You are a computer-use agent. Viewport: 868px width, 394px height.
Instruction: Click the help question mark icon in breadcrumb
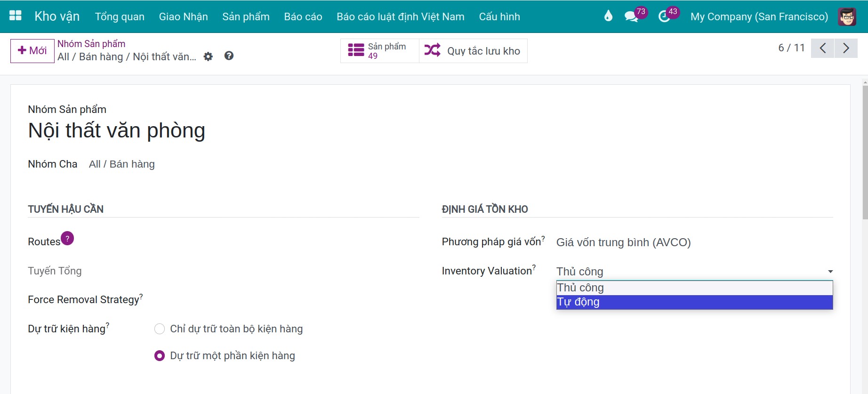pyautogui.click(x=229, y=56)
